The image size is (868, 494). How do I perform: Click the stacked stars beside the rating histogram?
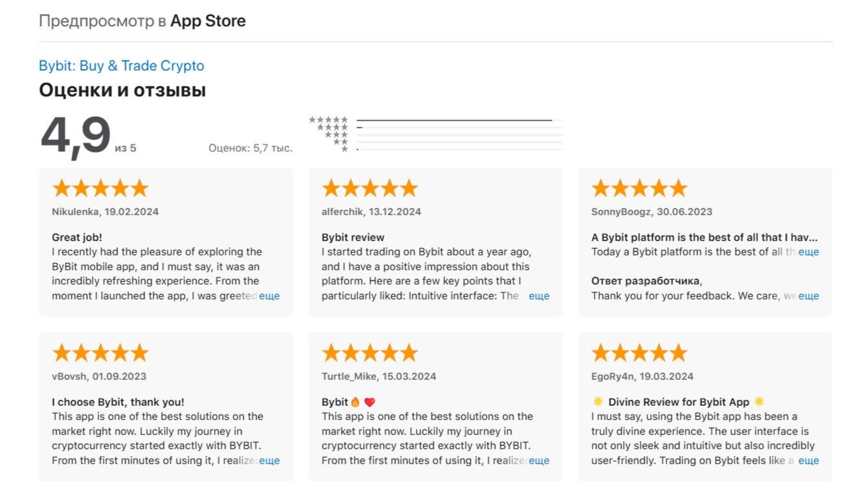coord(329,133)
